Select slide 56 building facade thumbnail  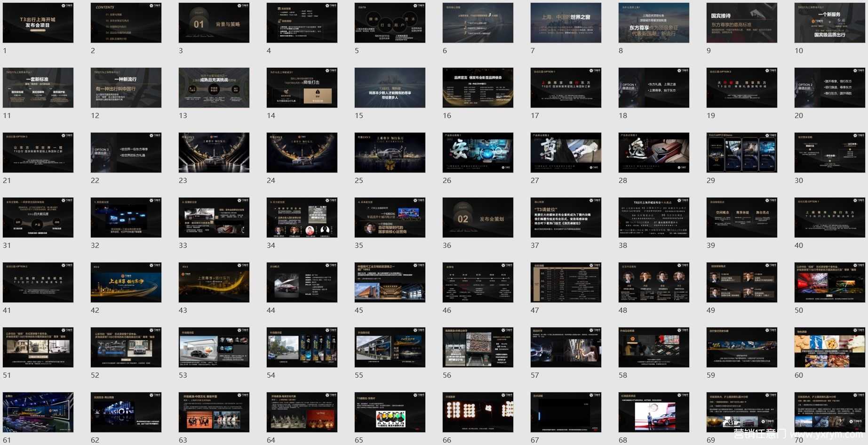pos(478,347)
